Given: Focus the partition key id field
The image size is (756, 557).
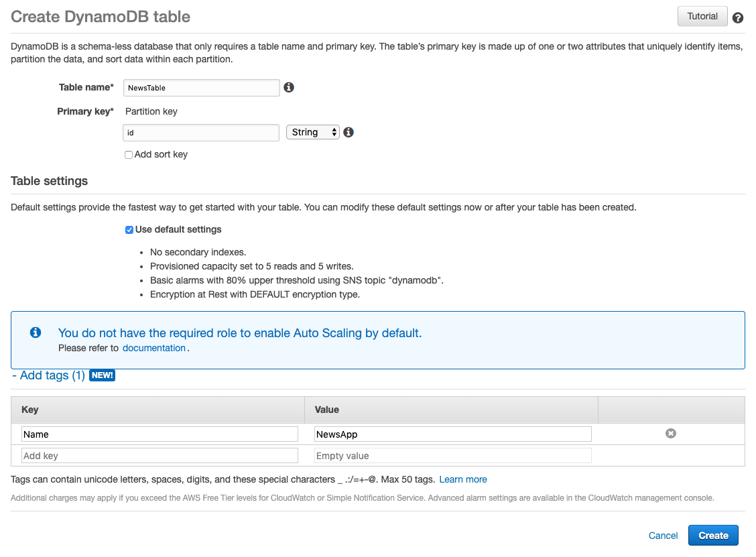Looking at the screenshot, I should [201, 133].
